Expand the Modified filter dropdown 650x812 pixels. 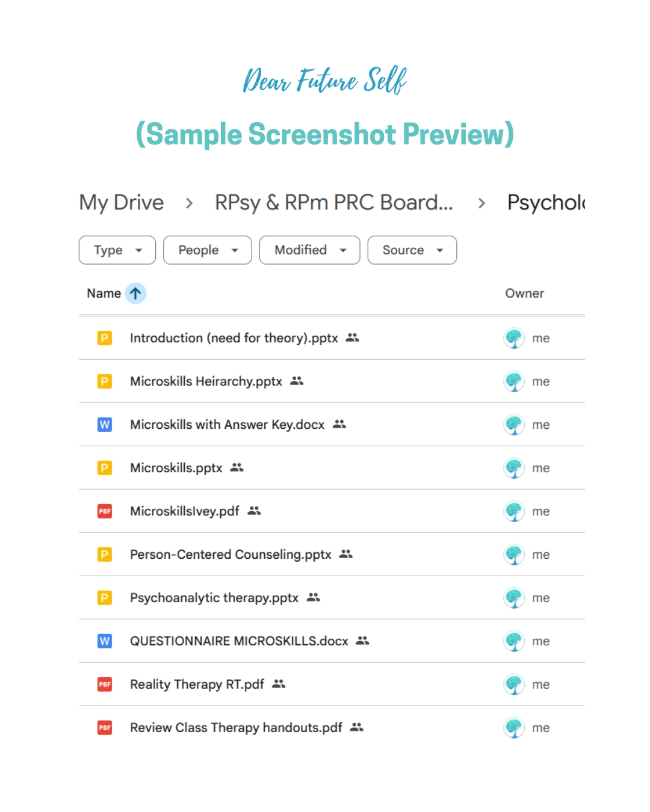(x=309, y=250)
